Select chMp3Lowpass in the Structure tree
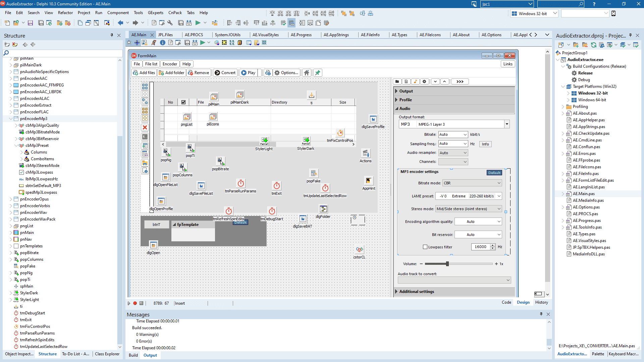Viewport: 644px width, 362px height. 39,172
